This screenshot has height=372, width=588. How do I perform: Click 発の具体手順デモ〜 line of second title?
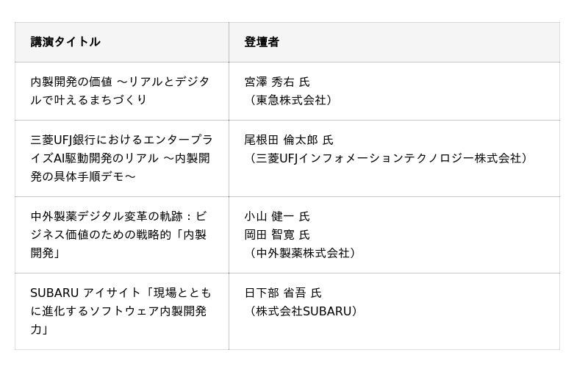point(83,176)
